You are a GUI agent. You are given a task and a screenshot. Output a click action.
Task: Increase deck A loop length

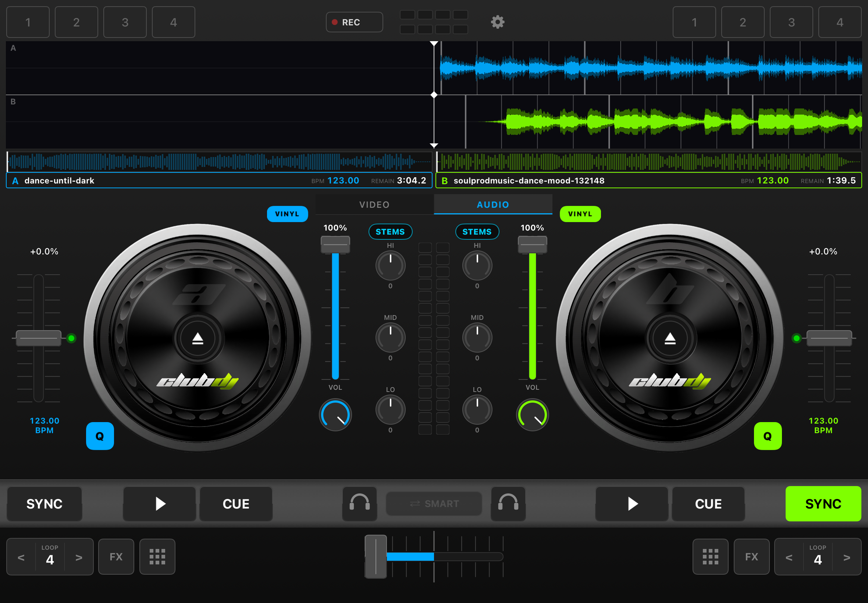pyautogui.click(x=79, y=557)
